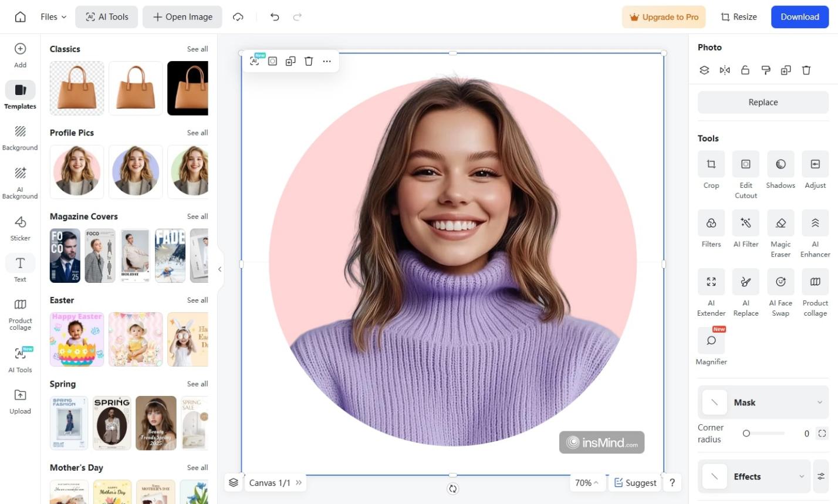
Task: Click See all for Magazine Covers
Action: [197, 217]
